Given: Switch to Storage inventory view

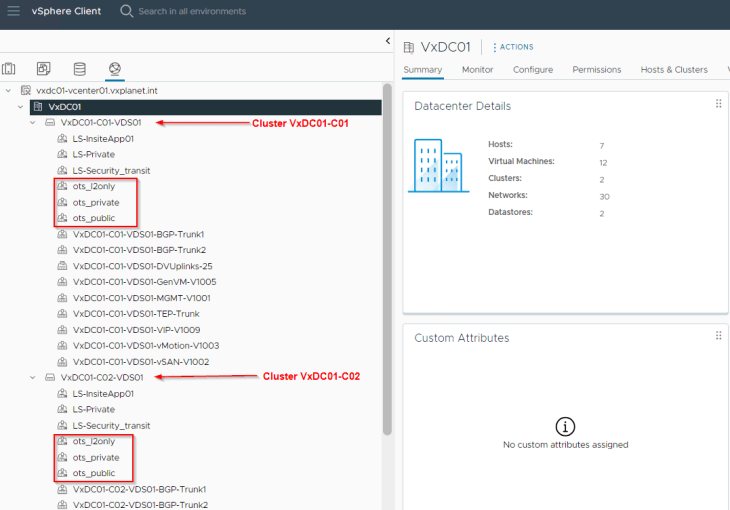Looking at the screenshot, I should click(x=80, y=69).
